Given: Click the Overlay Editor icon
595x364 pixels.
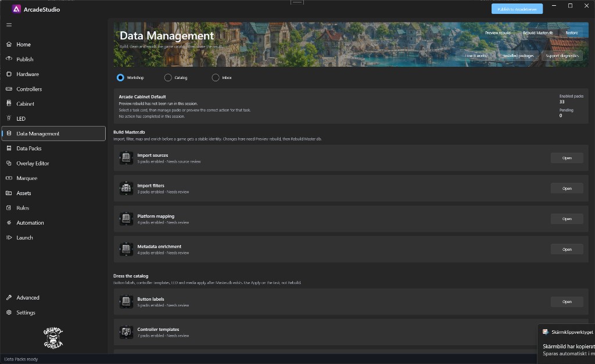Looking at the screenshot, I should tap(9, 163).
